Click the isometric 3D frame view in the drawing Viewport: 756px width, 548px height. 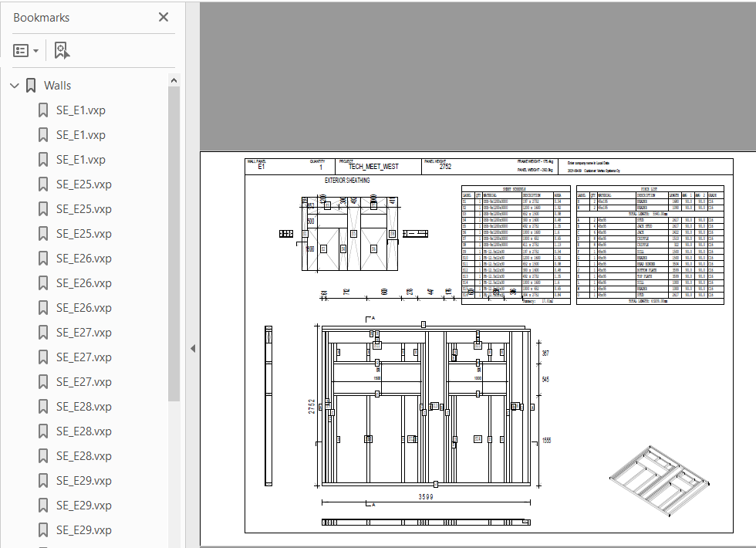point(658,481)
